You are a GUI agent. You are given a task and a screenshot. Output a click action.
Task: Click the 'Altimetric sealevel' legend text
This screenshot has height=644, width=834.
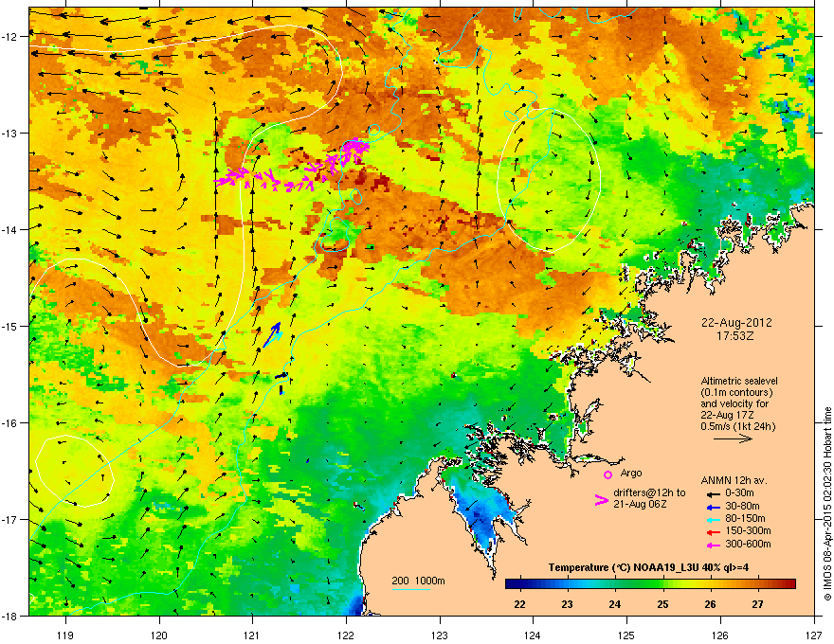739,381
